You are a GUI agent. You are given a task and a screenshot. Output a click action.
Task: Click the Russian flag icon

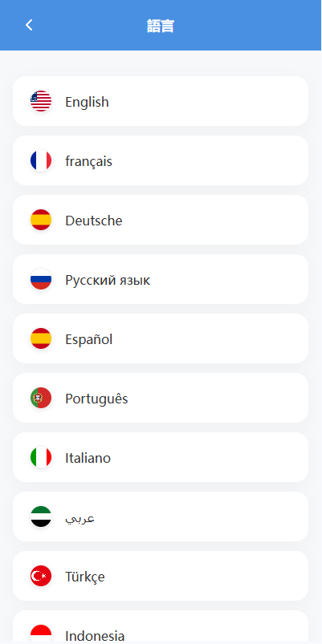41,279
